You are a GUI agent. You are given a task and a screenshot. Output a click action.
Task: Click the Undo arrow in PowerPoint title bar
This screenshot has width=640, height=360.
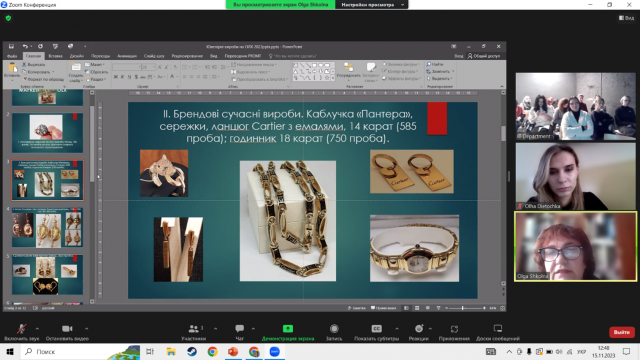(25, 47)
